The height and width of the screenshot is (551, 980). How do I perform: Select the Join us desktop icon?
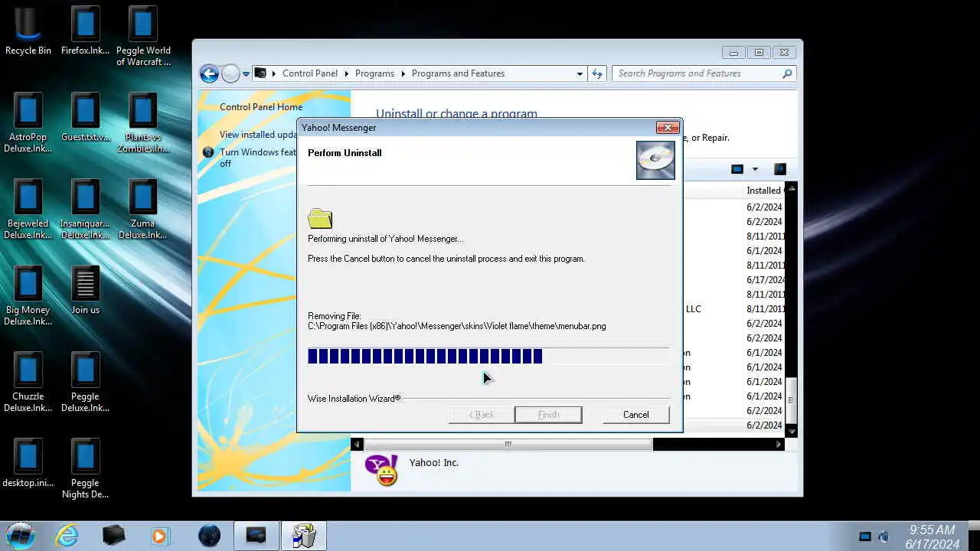coord(85,290)
